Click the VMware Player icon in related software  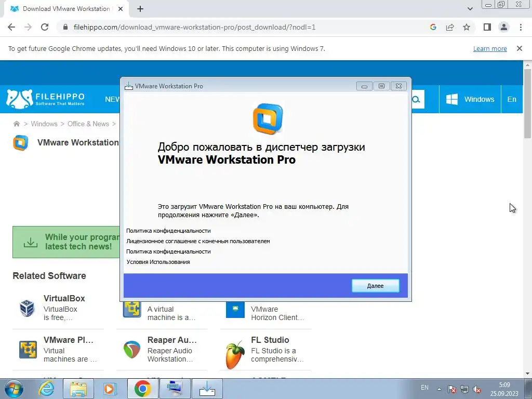coord(28,350)
